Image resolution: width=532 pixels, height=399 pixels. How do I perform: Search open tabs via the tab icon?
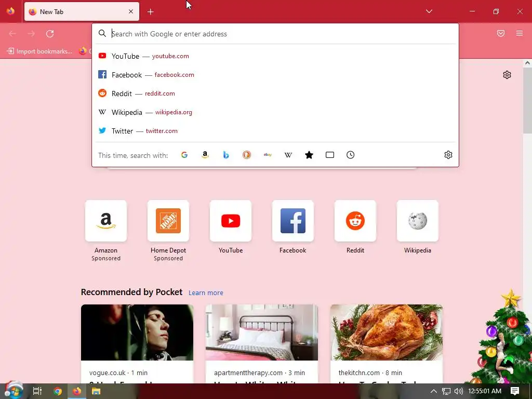(x=330, y=155)
